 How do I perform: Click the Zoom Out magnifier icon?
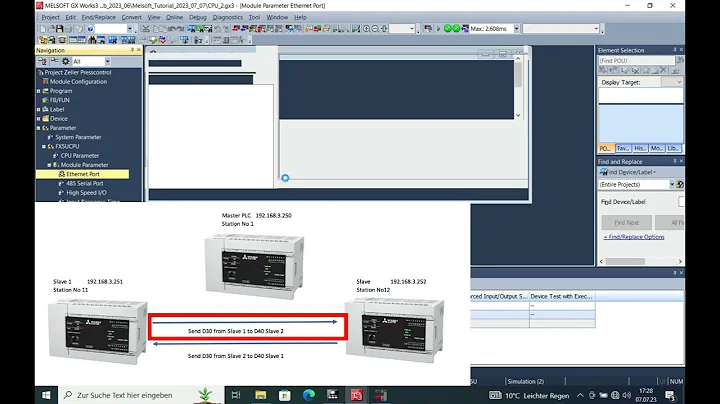point(375,28)
